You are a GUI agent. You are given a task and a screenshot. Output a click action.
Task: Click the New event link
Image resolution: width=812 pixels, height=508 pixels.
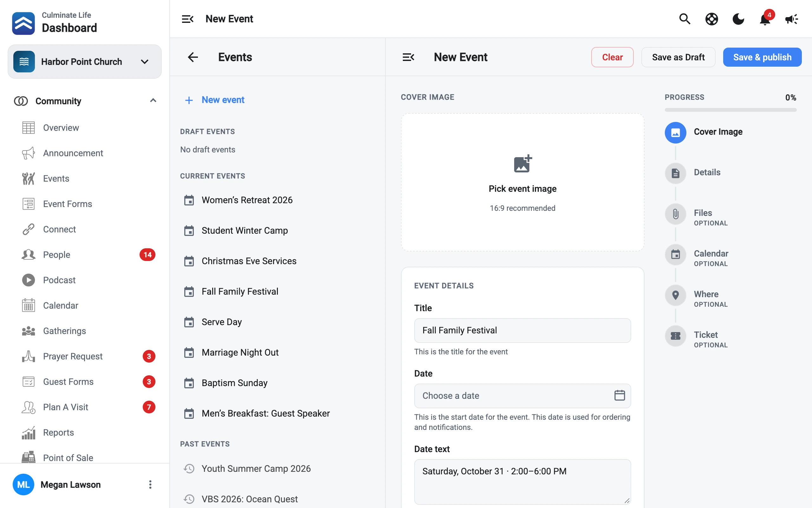[214, 100]
